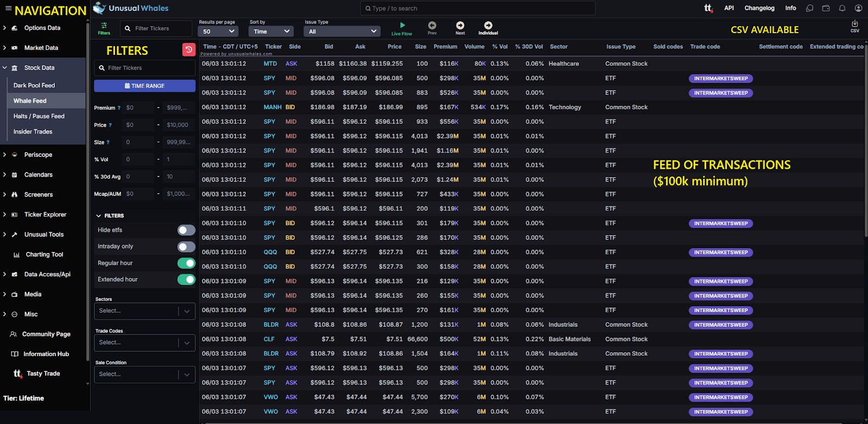Disable the Extended hour switch
868x424 pixels.
click(x=186, y=280)
